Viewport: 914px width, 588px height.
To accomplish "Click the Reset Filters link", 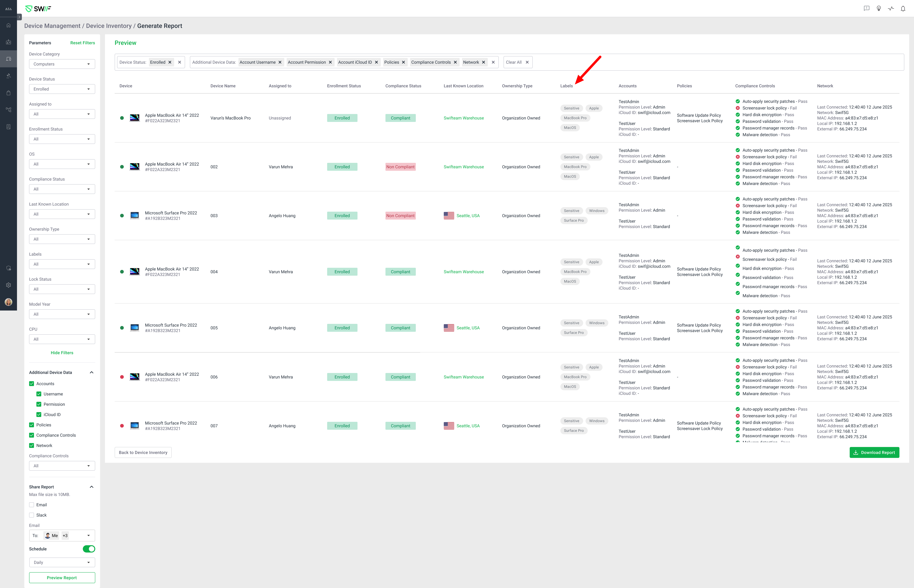I will tap(83, 43).
